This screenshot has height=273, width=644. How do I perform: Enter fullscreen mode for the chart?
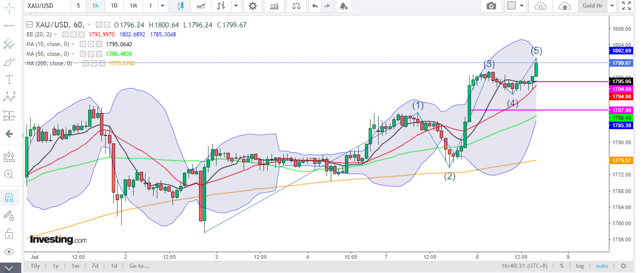(626, 6)
